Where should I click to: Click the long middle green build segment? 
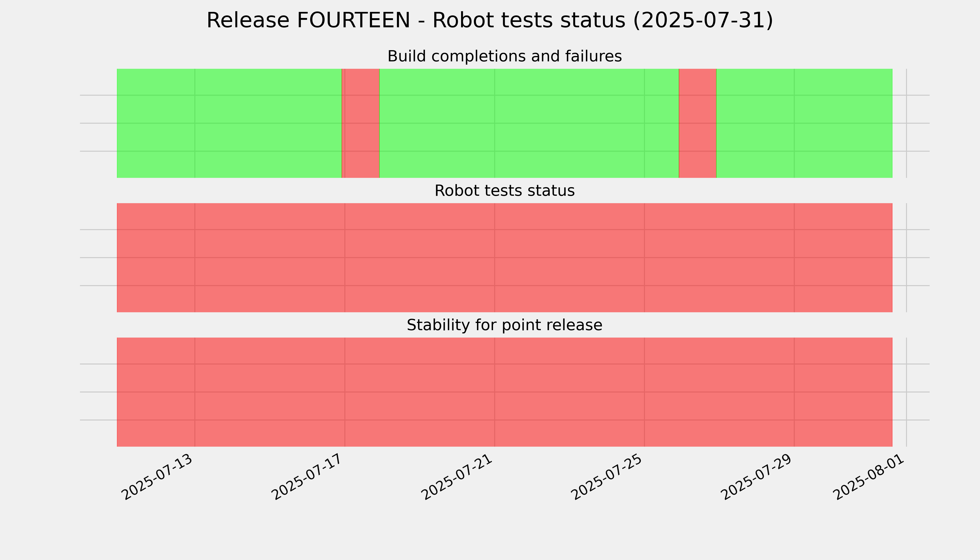pyautogui.click(x=529, y=123)
